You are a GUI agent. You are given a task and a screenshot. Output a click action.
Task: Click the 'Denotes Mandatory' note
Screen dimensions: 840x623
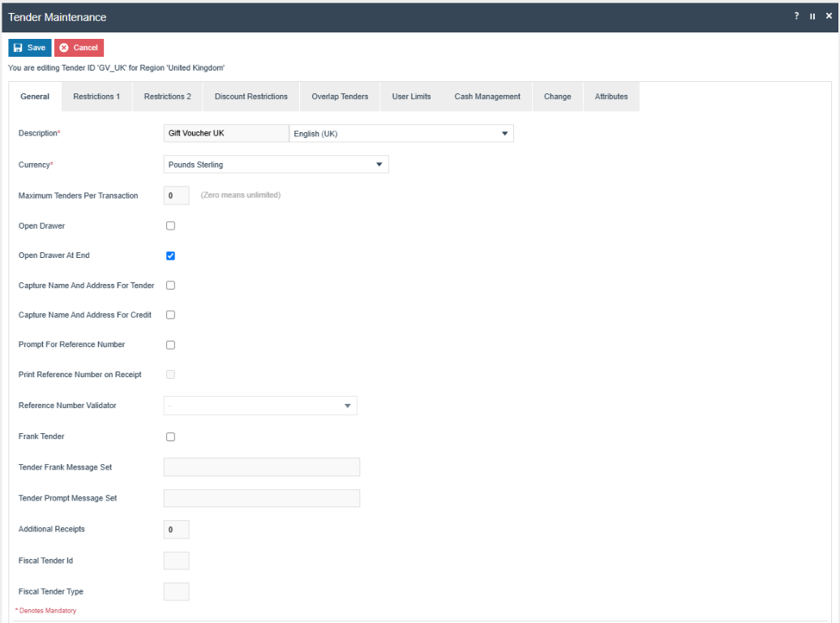[x=46, y=611]
